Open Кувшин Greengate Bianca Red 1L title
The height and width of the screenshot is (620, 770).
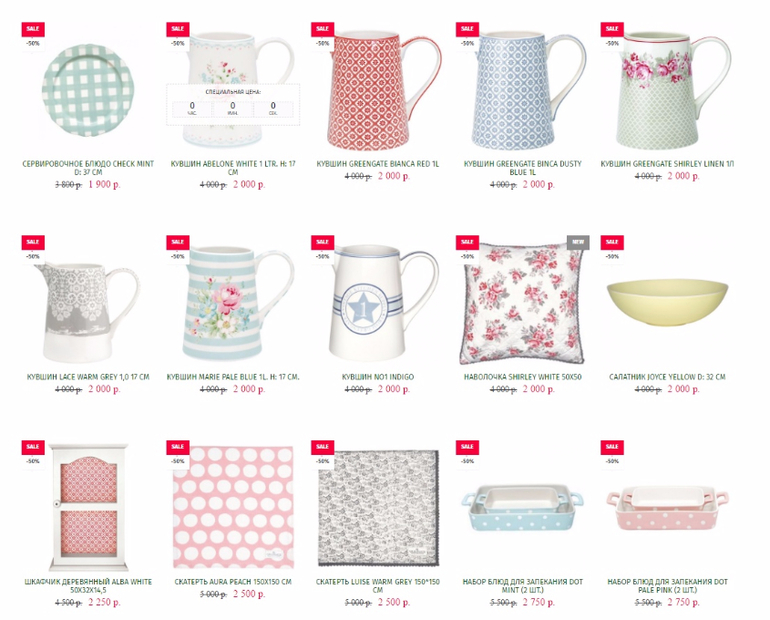378,164
